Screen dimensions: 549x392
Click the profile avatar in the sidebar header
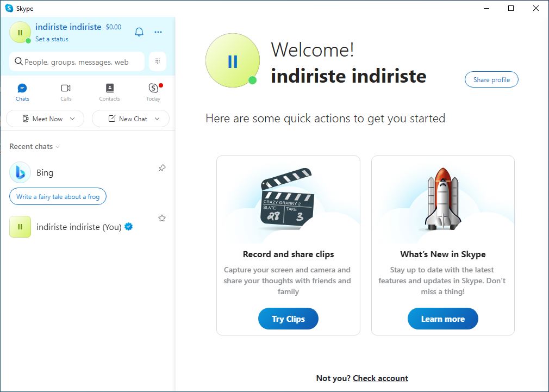point(20,32)
